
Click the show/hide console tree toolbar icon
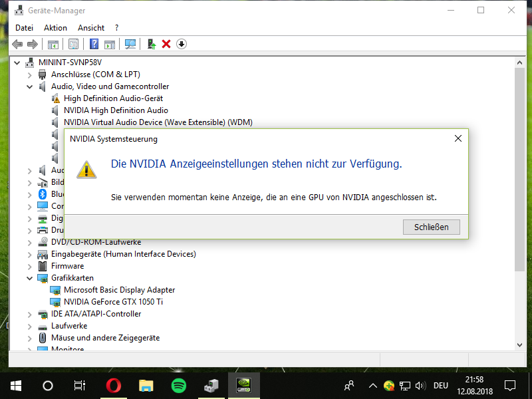coord(53,44)
